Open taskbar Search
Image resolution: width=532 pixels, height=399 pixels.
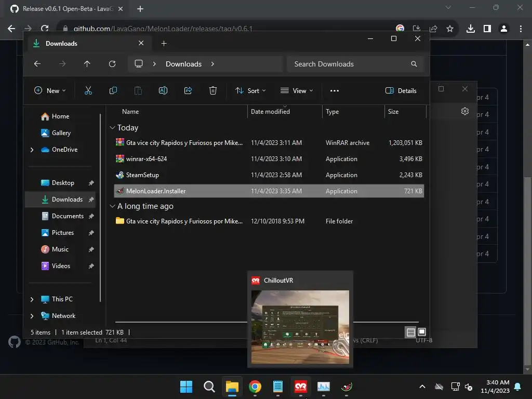coord(209,387)
